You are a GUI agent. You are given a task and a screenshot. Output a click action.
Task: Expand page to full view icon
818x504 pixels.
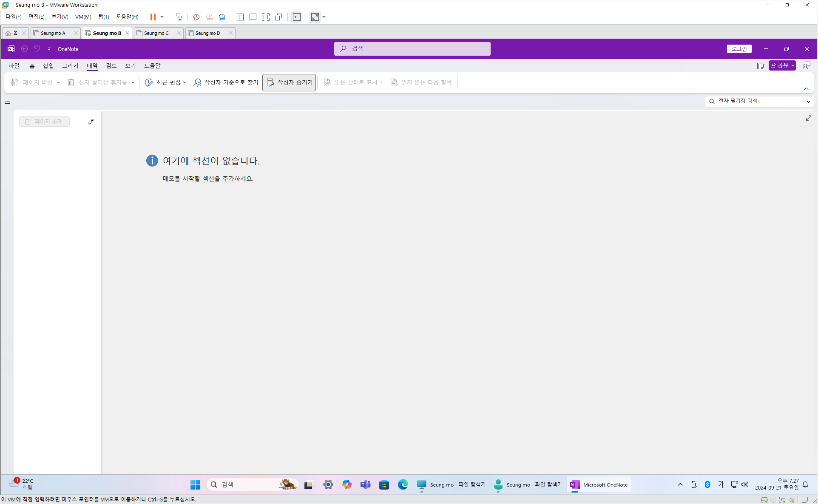coord(808,118)
